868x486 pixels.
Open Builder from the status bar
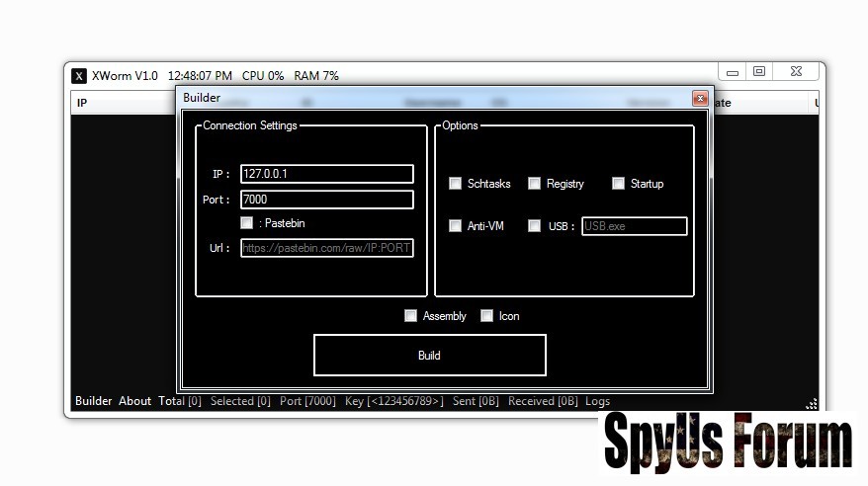[94, 401]
